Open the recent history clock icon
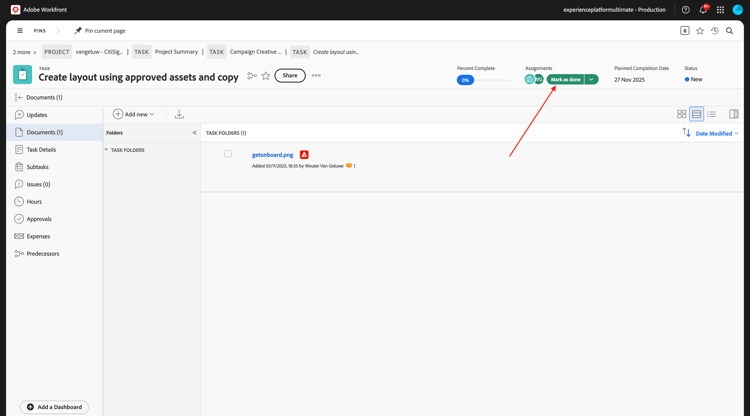The width and height of the screenshot is (750, 416). pos(715,31)
